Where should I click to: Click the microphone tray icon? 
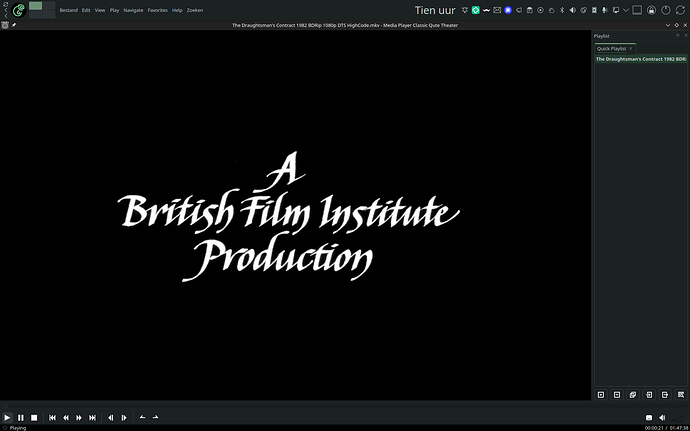pyautogui.click(x=605, y=10)
